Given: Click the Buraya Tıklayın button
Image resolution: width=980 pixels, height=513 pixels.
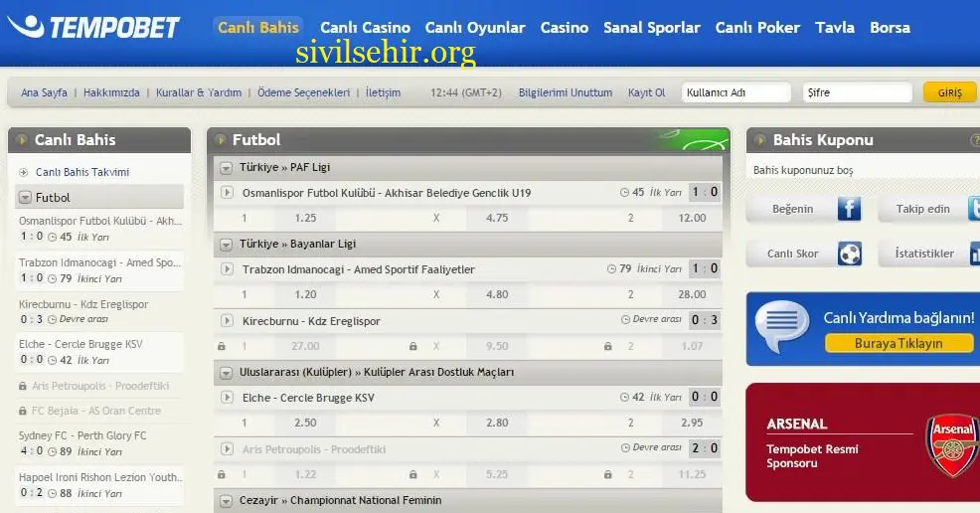Looking at the screenshot, I should [x=898, y=343].
